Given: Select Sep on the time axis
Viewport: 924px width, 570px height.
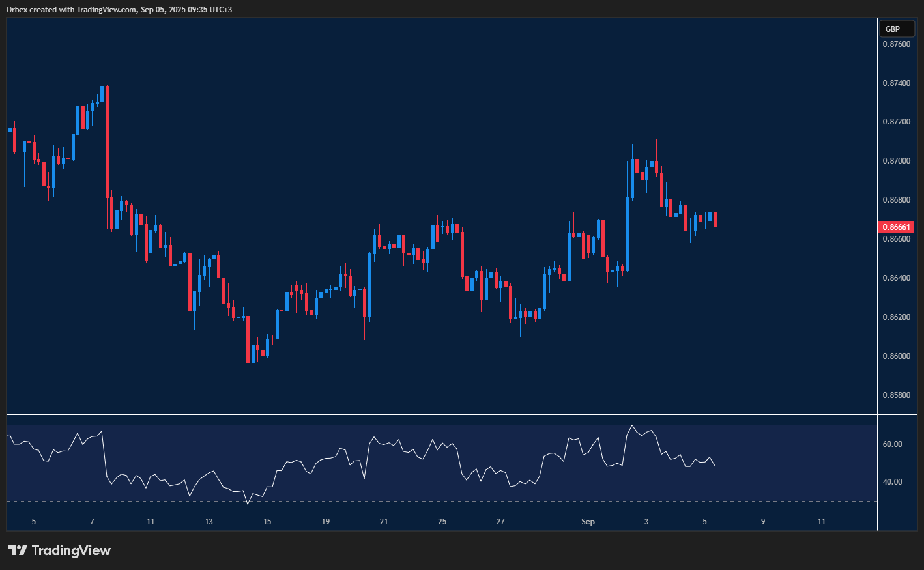Looking at the screenshot, I should [587, 521].
